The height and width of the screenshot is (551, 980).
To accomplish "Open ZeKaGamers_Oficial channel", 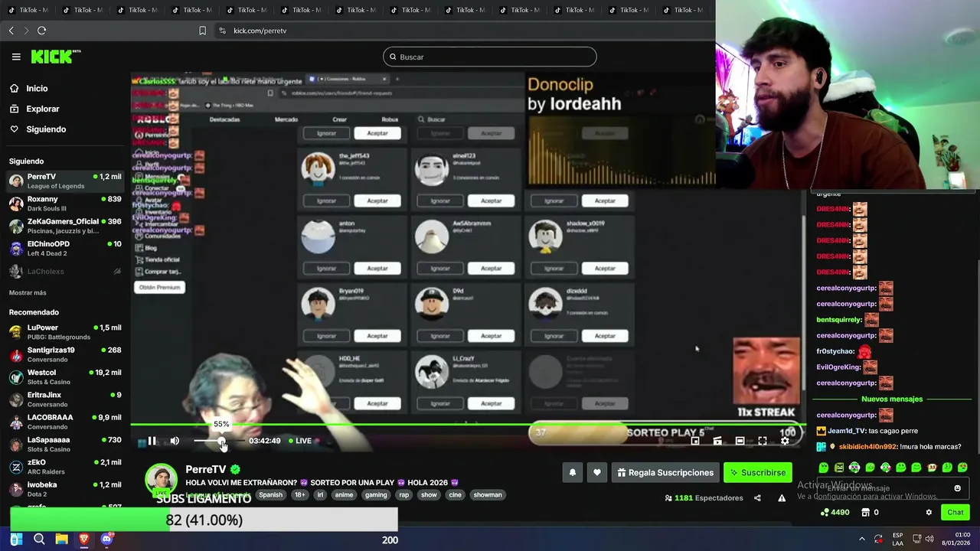I will [64, 226].
